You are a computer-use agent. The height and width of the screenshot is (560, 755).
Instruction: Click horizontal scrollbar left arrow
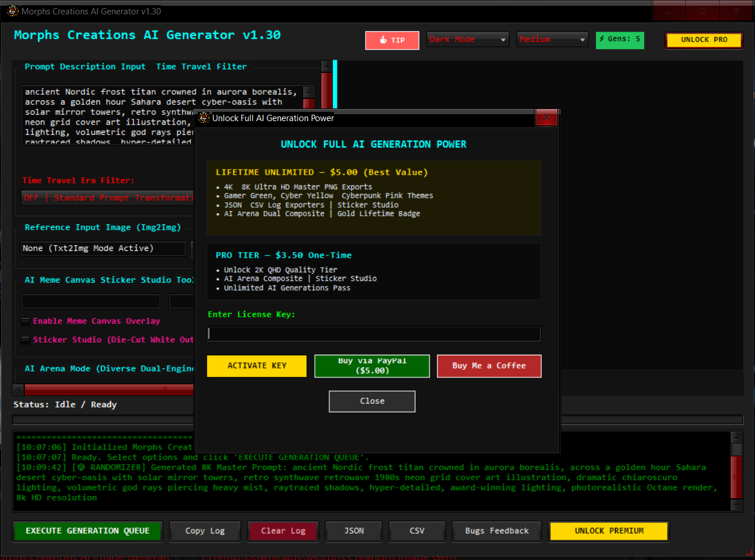(18, 389)
